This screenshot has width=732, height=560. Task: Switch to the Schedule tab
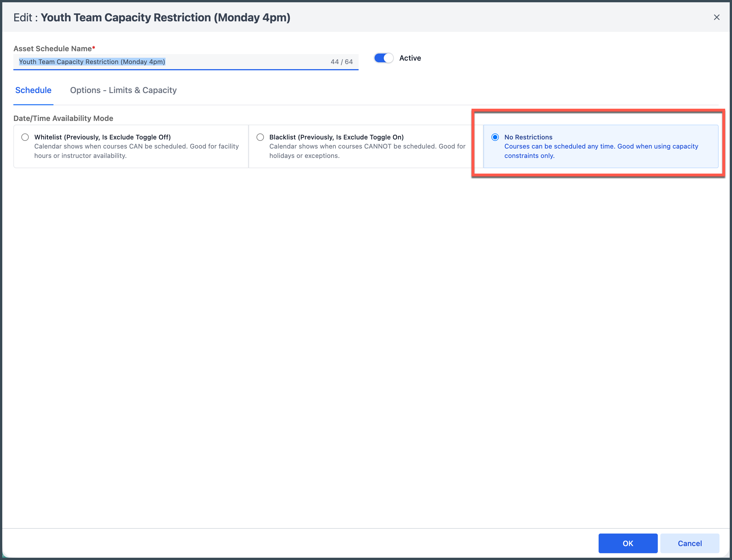[x=33, y=90]
